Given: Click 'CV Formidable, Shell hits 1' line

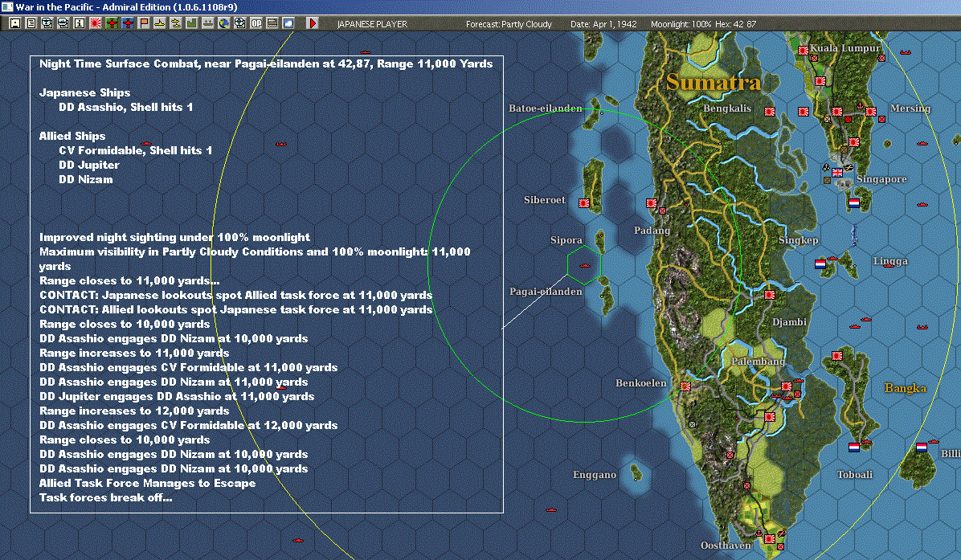Looking at the screenshot, I should click(x=136, y=151).
